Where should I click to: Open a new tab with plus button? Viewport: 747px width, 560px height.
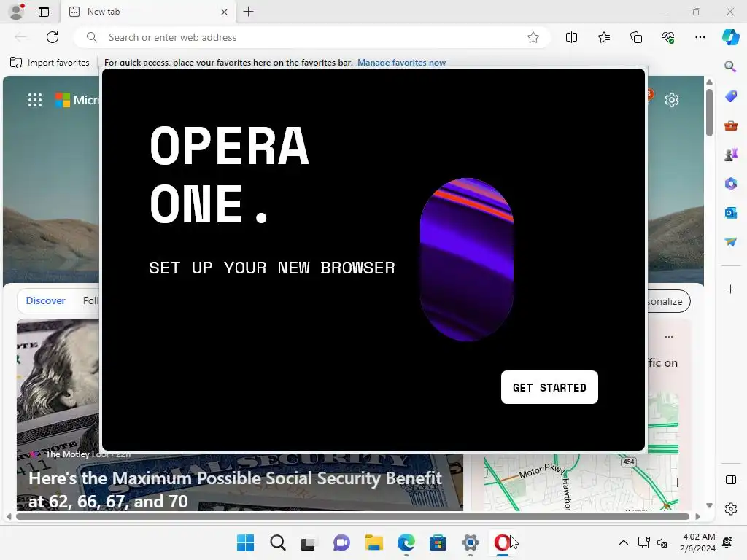(248, 12)
